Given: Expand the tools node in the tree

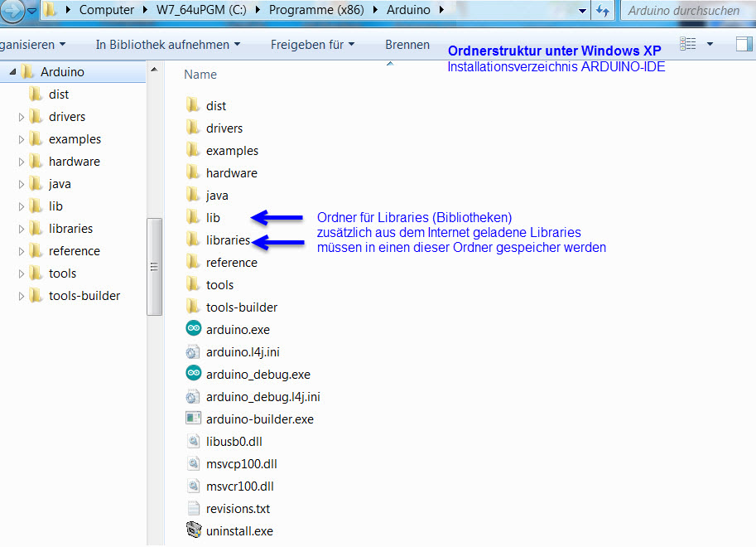Looking at the screenshot, I should (21, 273).
